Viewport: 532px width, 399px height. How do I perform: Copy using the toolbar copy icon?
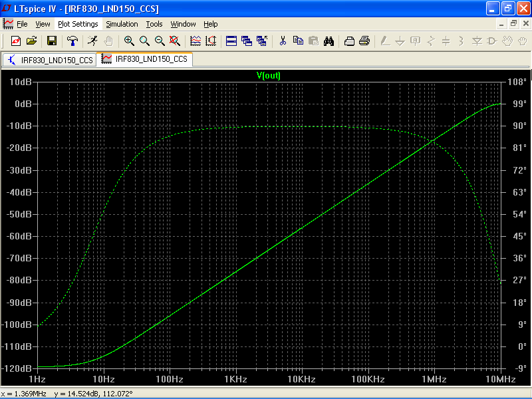(x=298, y=41)
